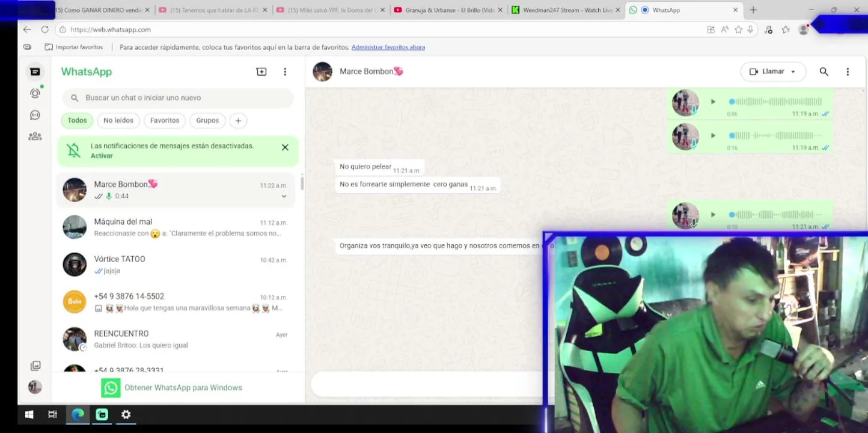The image size is (868, 433).
Task: Click Importar favoritos in favorites bar
Action: [74, 47]
